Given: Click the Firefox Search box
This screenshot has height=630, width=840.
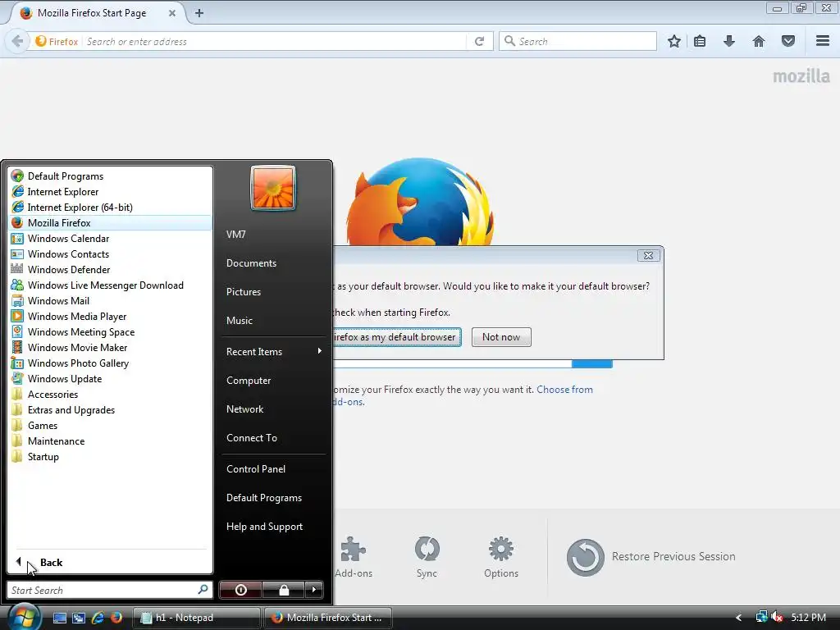Looking at the screenshot, I should click(577, 41).
